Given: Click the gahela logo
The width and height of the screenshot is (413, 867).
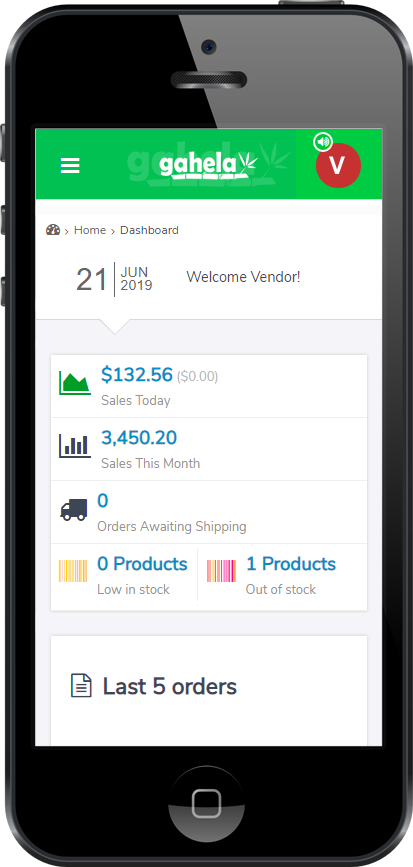Looking at the screenshot, I should click(208, 165).
